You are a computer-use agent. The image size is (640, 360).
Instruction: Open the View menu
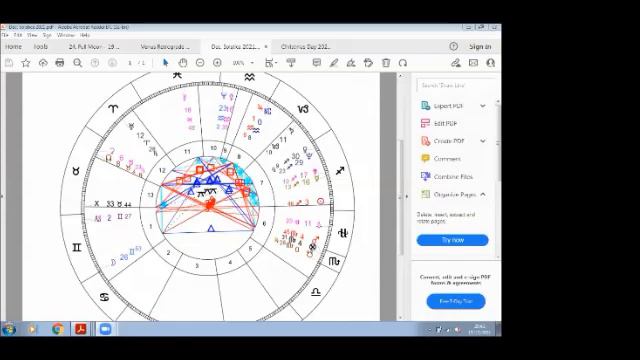point(32,36)
